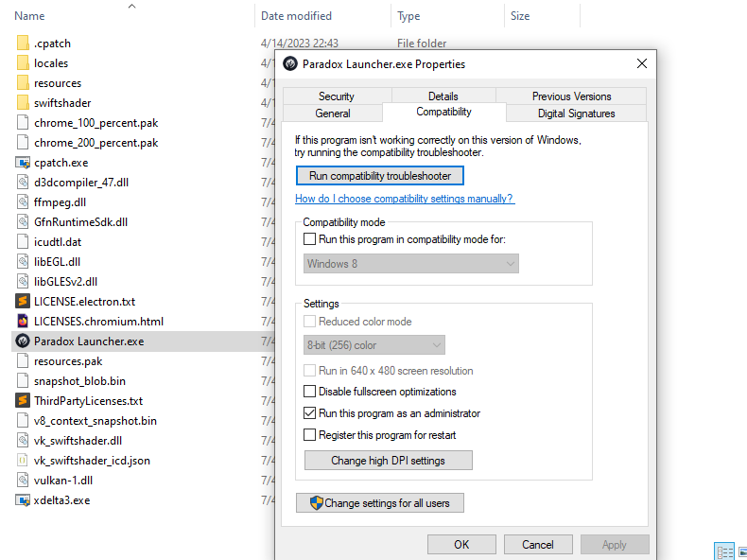Click the resources folder icon
This screenshot has width=747, height=560.
tap(23, 83)
